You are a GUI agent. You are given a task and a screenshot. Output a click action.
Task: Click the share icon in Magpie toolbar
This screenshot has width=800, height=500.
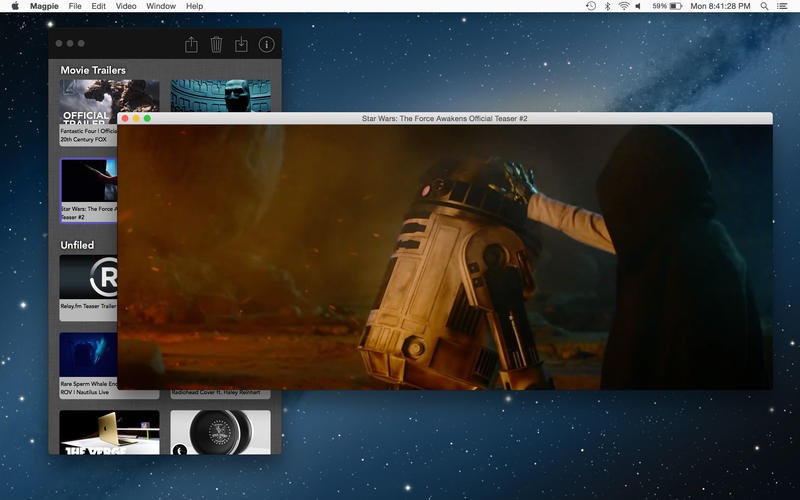191,45
